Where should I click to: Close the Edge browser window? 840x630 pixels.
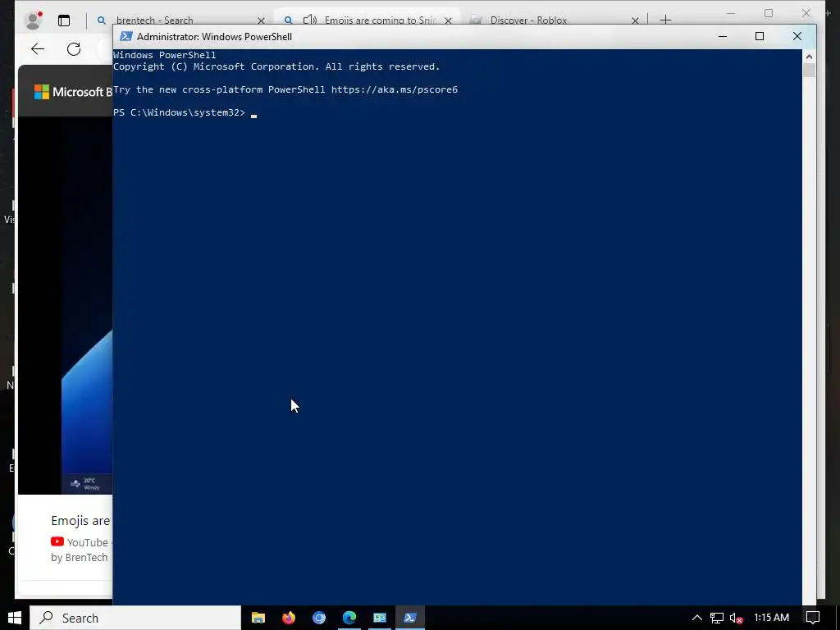coord(806,13)
